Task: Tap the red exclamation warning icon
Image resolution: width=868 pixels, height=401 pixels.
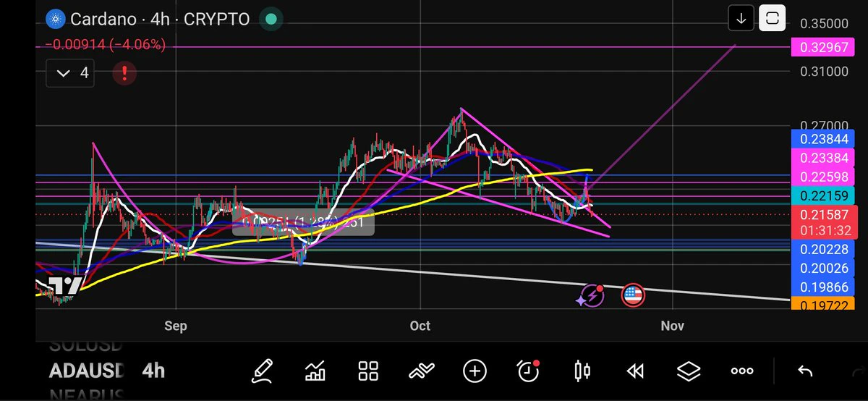Action: 125,73
